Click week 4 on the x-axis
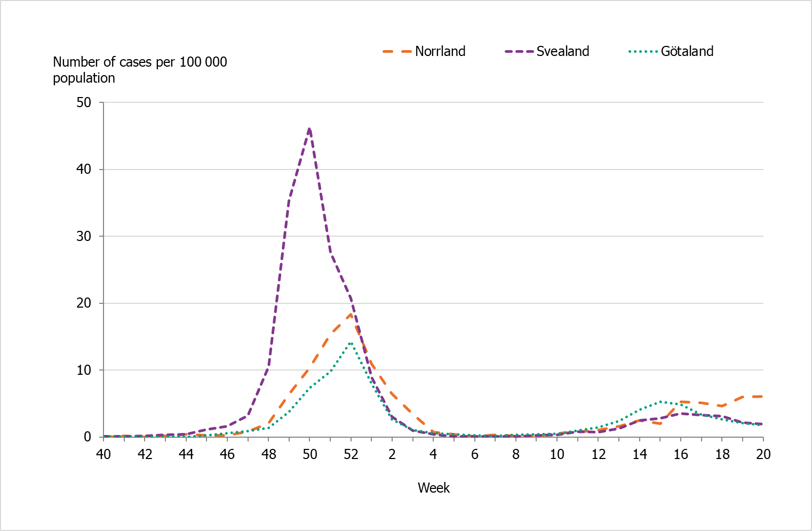This screenshot has height=531, width=812. [434, 454]
